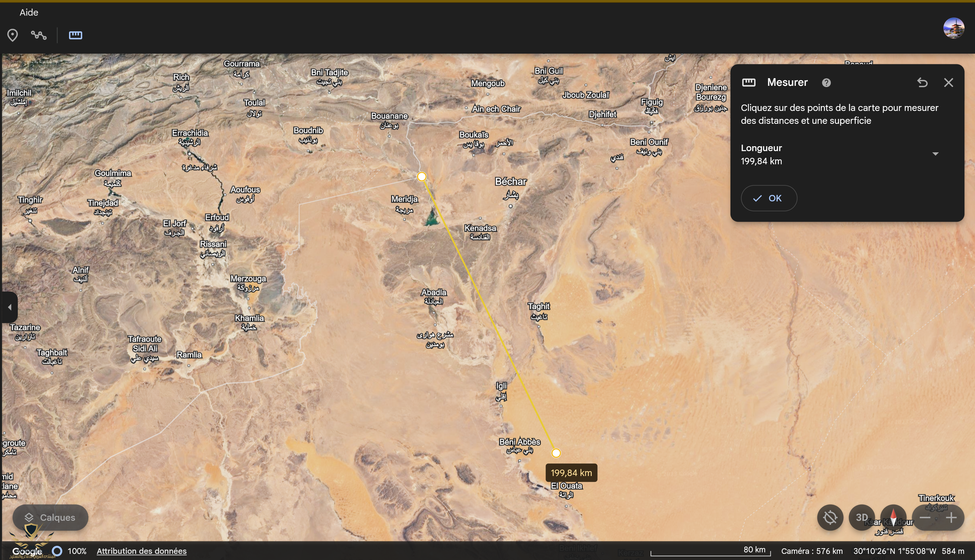Toggle the 3D view button
The image size is (975, 560).
861,517
